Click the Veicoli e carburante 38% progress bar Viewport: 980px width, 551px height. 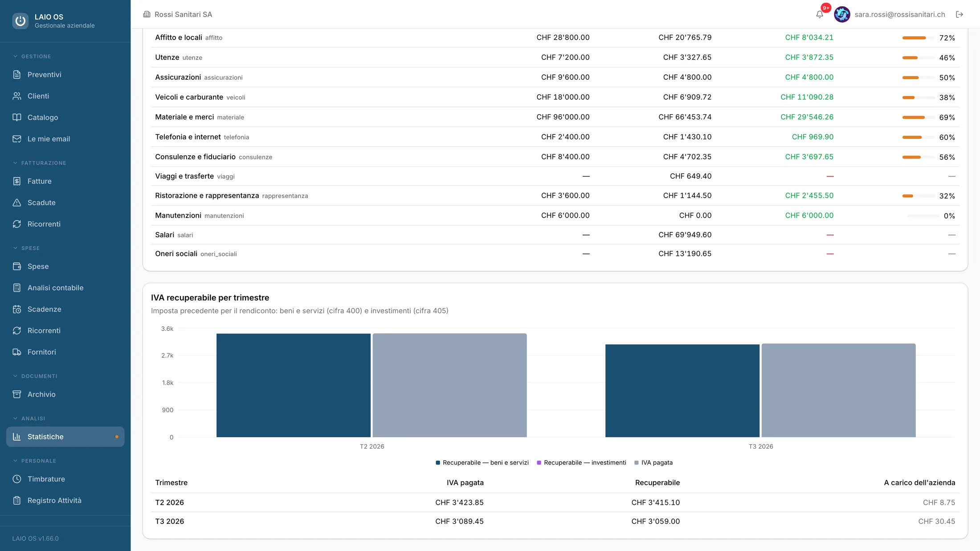918,97
